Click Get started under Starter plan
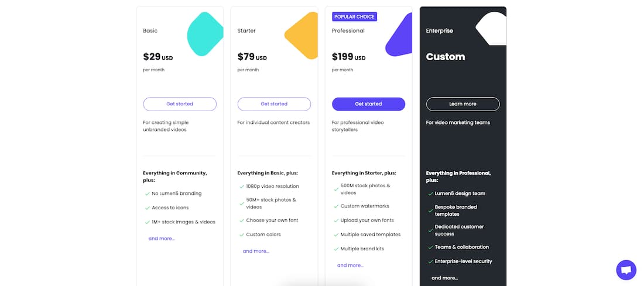The image size is (644, 286). [274, 104]
